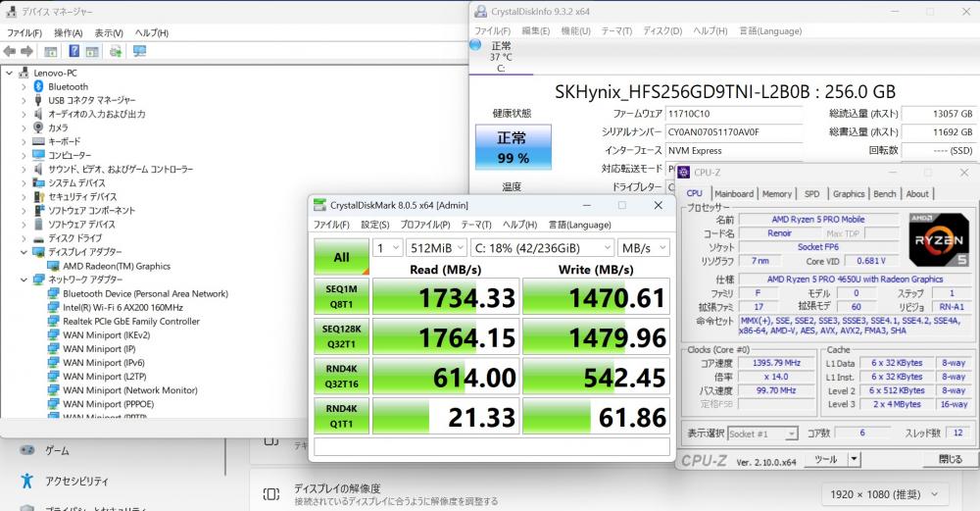
Task: Expand the ディスク ドライブ category
Action: click(x=24, y=238)
